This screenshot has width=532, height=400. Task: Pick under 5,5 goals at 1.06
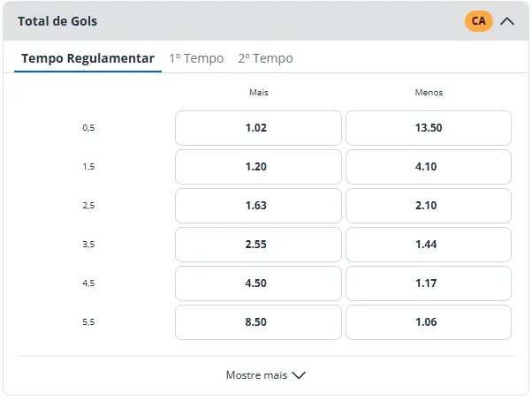point(429,322)
